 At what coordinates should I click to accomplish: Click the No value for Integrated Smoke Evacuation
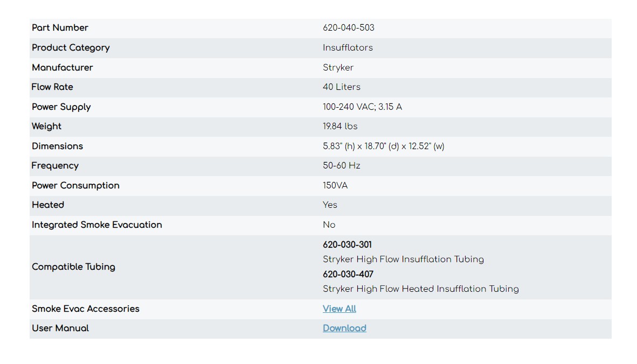pyautogui.click(x=329, y=225)
